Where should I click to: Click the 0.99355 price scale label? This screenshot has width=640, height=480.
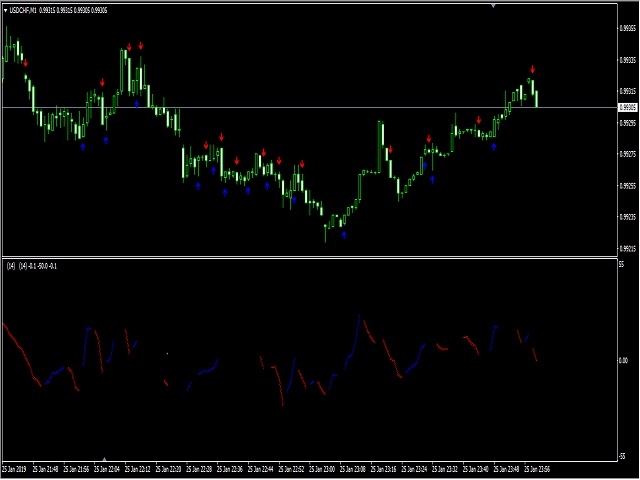point(628,29)
